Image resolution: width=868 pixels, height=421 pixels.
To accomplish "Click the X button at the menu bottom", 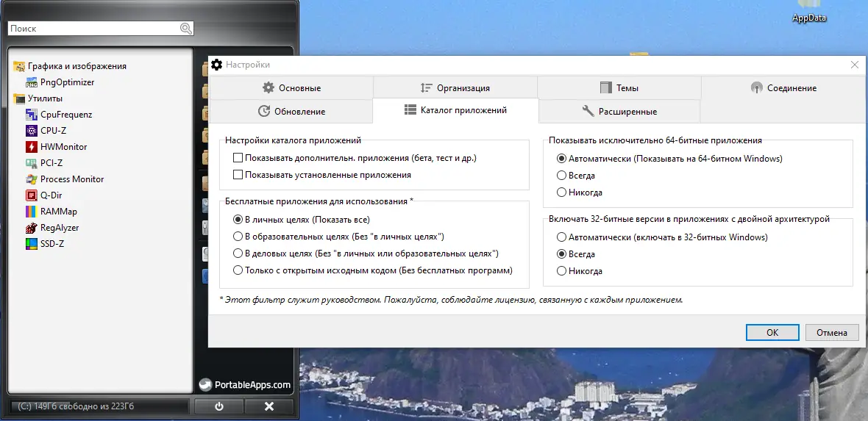I will [x=269, y=406].
